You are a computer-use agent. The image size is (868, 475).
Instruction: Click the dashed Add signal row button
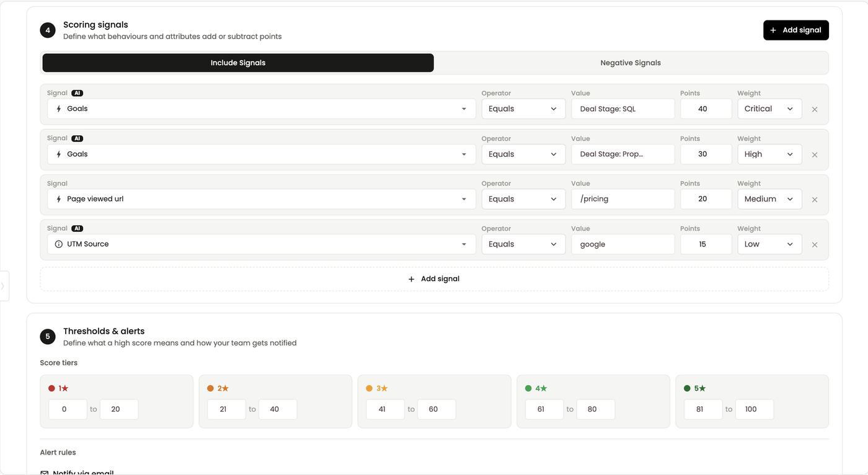pyautogui.click(x=435, y=279)
